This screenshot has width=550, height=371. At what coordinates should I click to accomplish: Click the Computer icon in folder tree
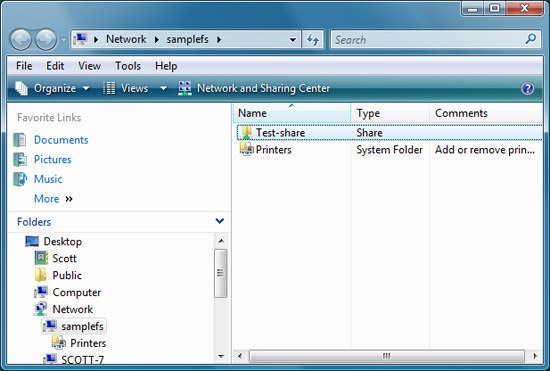41,292
